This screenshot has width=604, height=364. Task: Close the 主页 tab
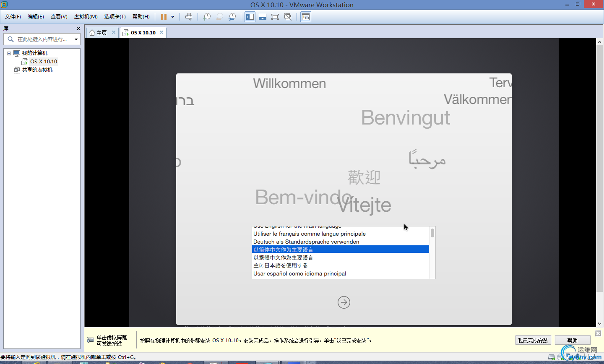113,32
